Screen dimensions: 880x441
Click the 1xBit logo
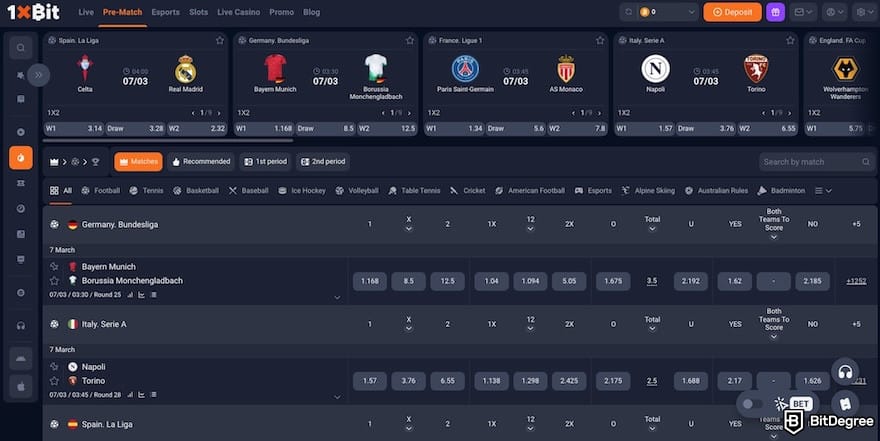click(34, 12)
